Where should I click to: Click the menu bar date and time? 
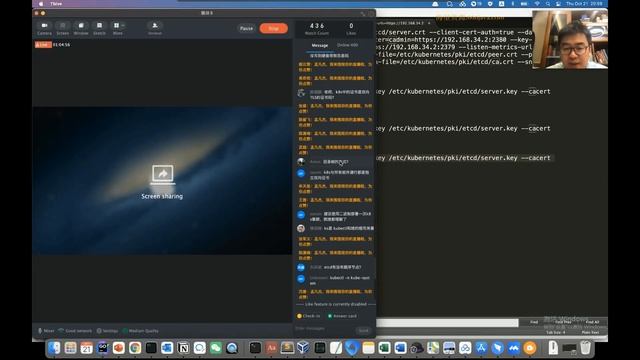pyautogui.click(x=584, y=4)
